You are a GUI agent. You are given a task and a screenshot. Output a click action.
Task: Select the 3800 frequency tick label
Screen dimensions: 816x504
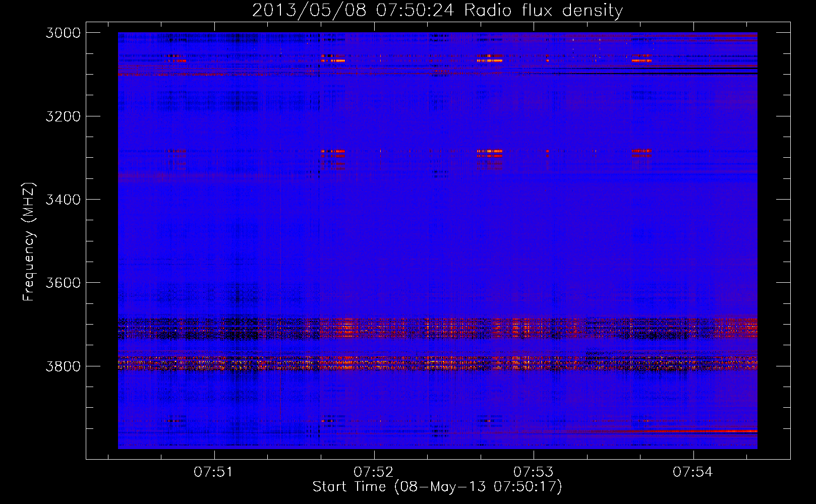click(x=63, y=366)
